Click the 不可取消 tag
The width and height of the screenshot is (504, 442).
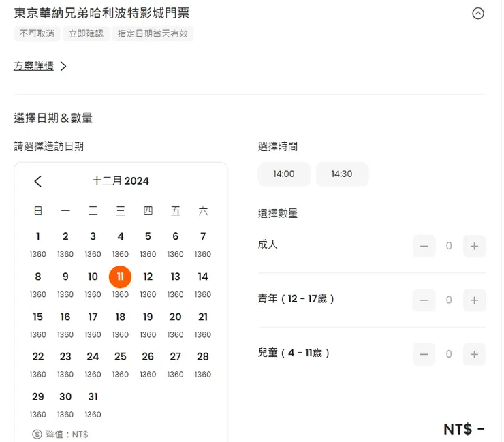pos(37,33)
